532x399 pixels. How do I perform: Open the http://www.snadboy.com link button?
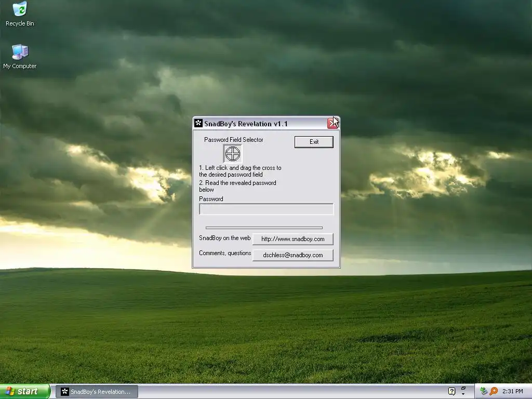293,239
